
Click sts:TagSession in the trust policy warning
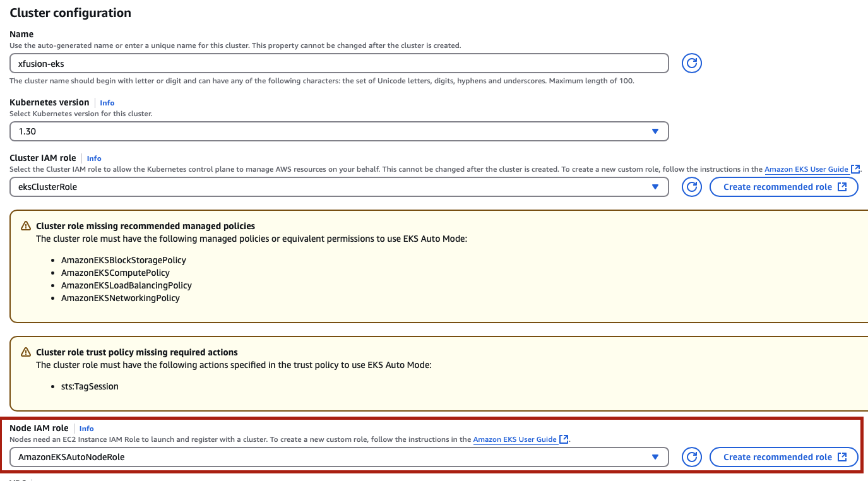click(x=90, y=386)
